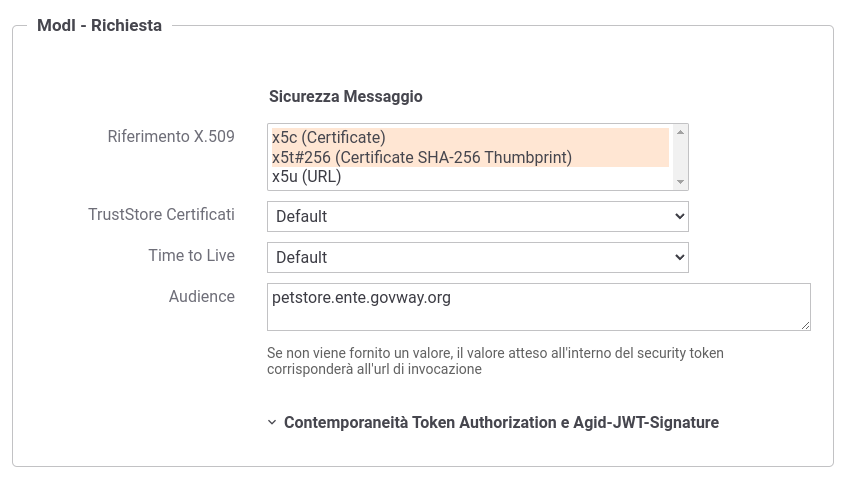Click inside the Audience text area
The width and height of the screenshot is (849, 479).
(x=539, y=307)
